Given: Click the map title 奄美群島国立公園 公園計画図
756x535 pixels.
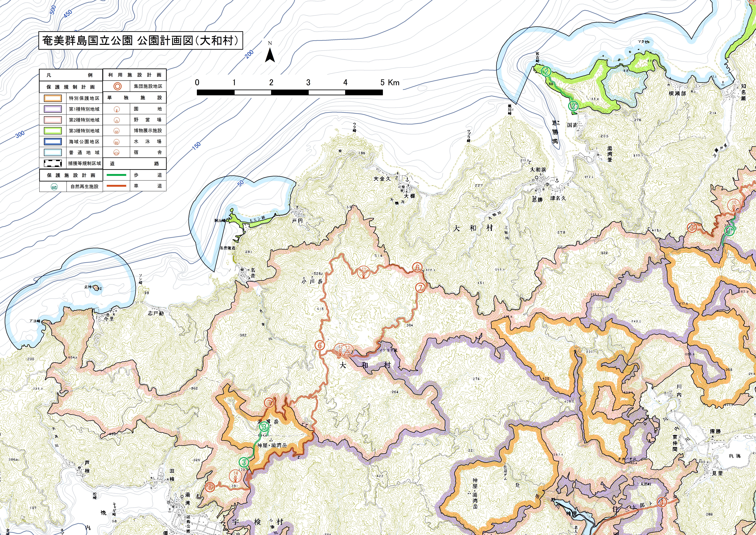Looking at the screenshot, I should pyautogui.click(x=140, y=41).
